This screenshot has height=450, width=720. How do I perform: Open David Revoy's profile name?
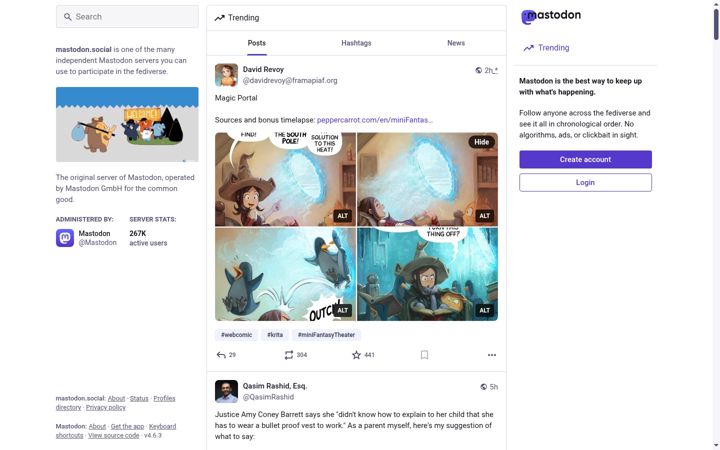tap(263, 69)
